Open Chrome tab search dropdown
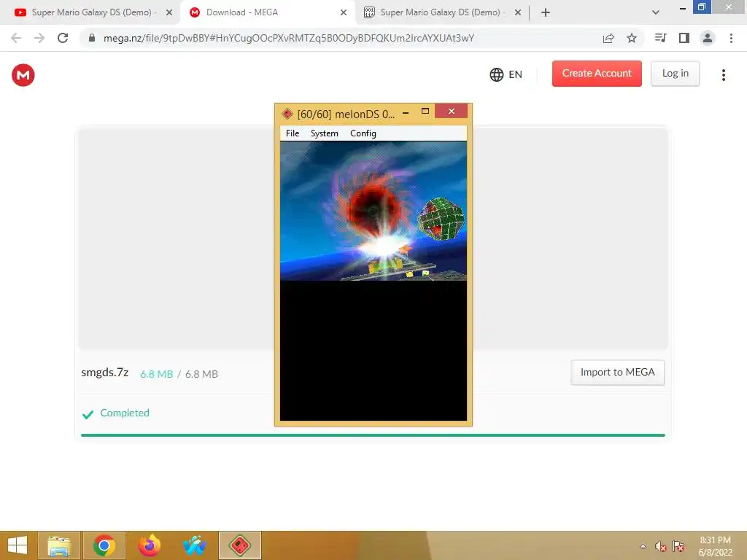Viewport: 747px width, 560px height. coord(656,12)
